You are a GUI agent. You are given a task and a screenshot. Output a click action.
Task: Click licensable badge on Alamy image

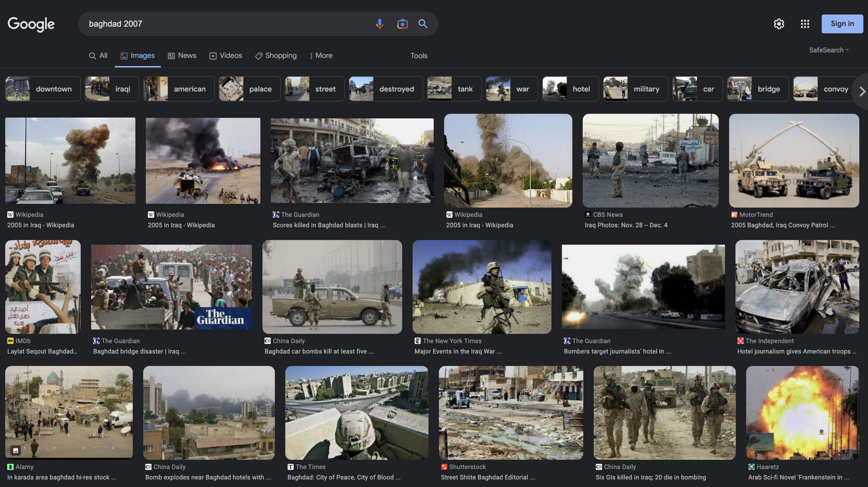point(15,450)
